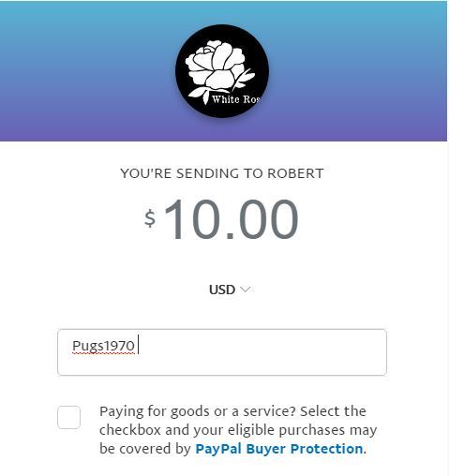The image size is (449, 476).
Task: Click the dollar sign currency symbol
Action: click(150, 218)
